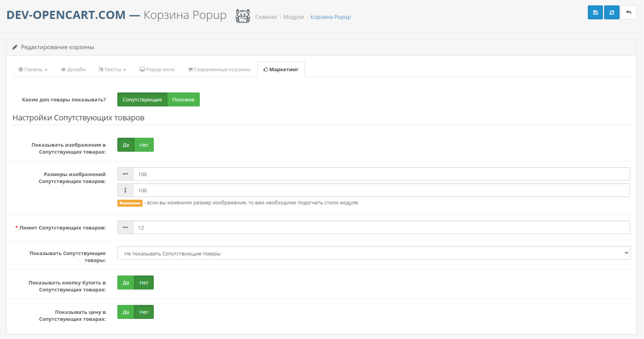
Task: Open the Сохраненные корзины tab
Action: [x=219, y=70]
